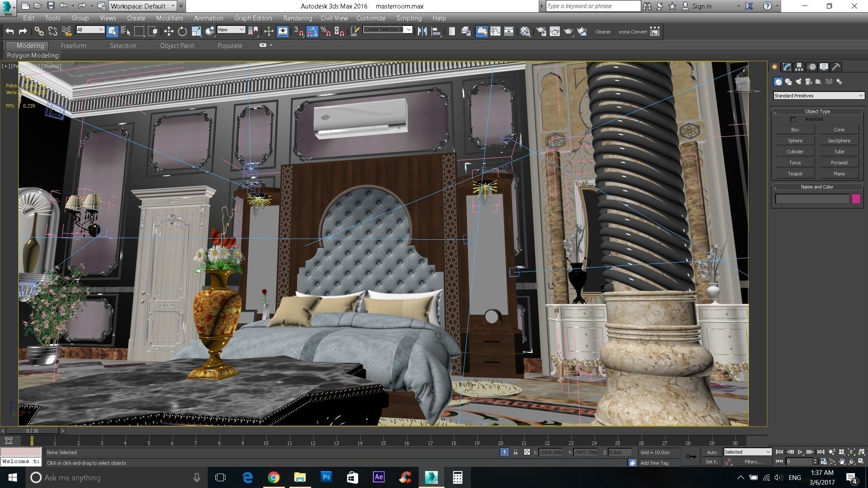Switch to the Freeform ribbon tab
This screenshot has height=488, width=868.
[73, 46]
